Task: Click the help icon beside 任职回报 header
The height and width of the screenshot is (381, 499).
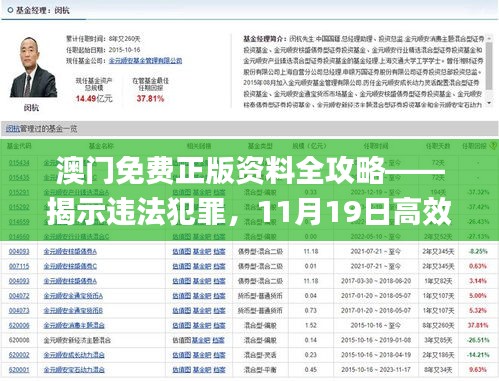Action: point(493,146)
